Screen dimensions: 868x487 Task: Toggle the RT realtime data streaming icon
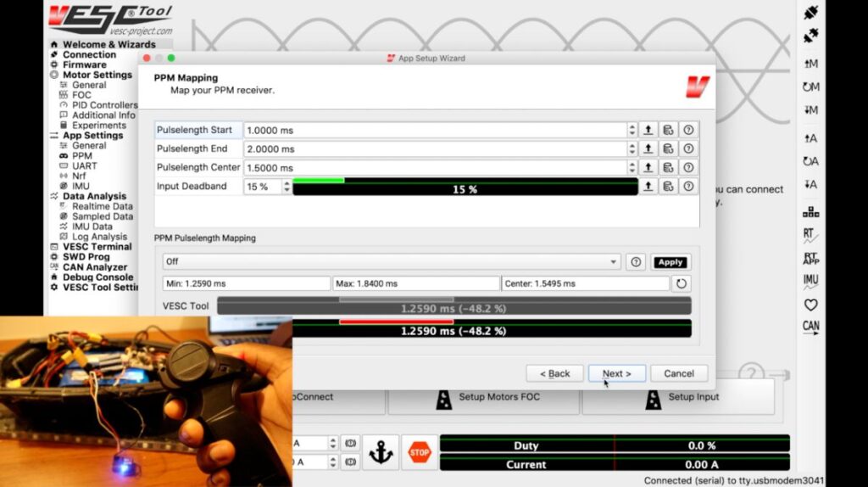(810, 236)
